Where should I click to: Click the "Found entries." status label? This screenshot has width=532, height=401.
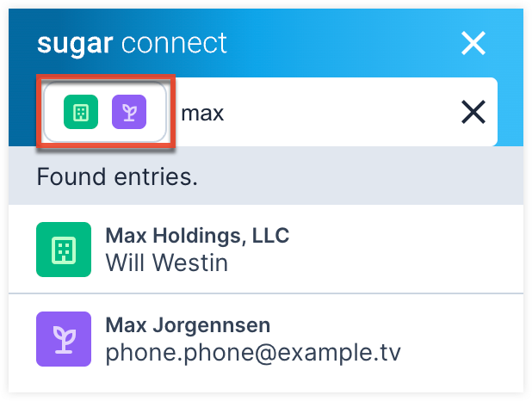point(117,177)
